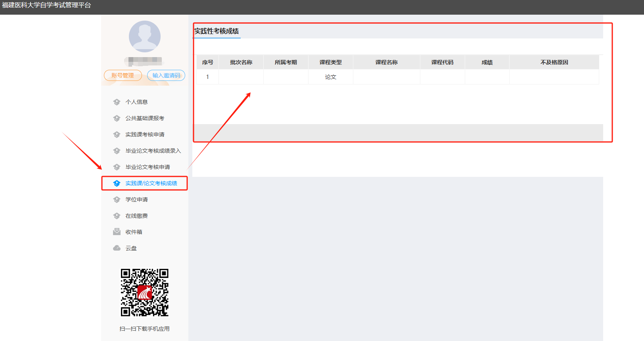Click the 福建医科大学自学考试管理平台 title
This screenshot has width=644, height=341.
coord(46,5)
